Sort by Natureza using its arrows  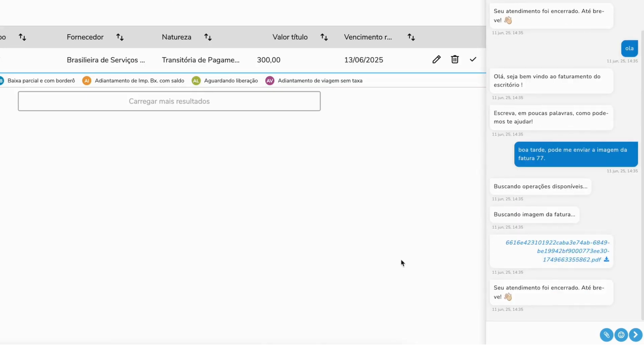(x=208, y=37)
